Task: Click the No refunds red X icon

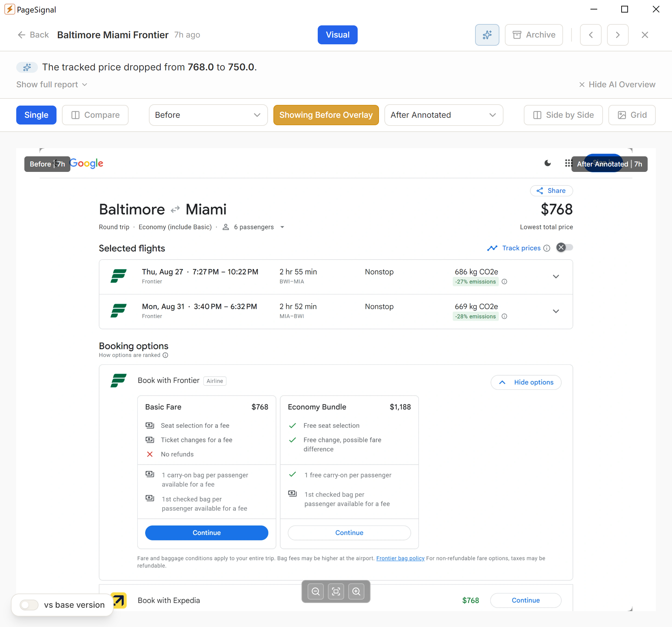Action: click(150, 454)
